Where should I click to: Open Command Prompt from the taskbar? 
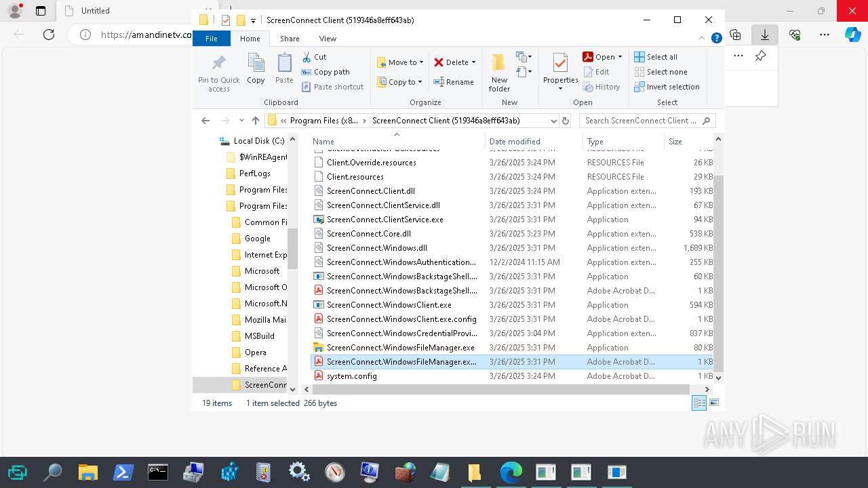tap(158, 472)
